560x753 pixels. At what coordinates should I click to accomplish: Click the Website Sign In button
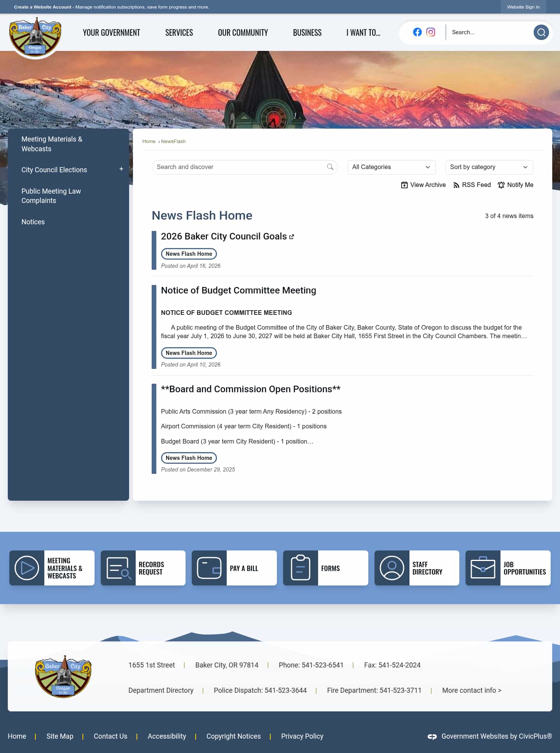tap(523, 7)
